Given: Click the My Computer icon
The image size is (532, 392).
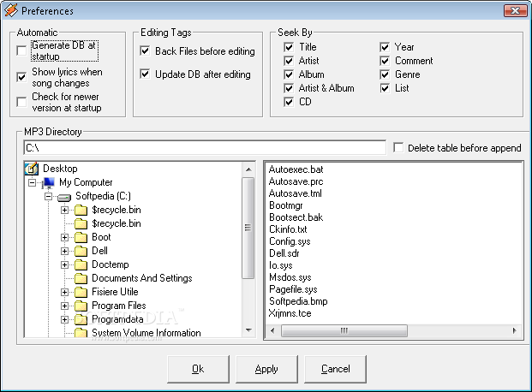Looking at the screenshot, I should pyautogui.click(x=49, y=182).
